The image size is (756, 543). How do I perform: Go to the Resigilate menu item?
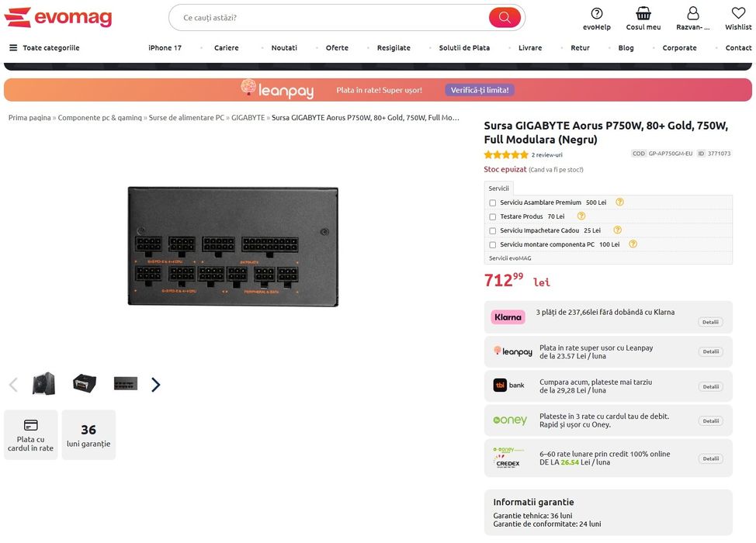[394, 48]
